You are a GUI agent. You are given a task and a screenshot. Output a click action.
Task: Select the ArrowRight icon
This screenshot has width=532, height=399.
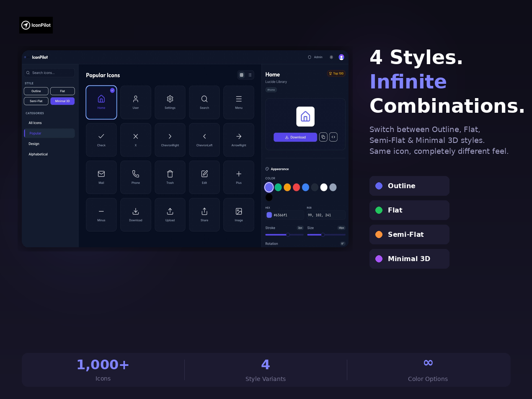tap(238, 140)
